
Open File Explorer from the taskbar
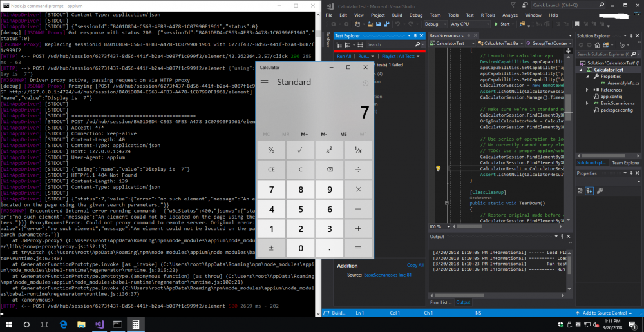point(81,324)
